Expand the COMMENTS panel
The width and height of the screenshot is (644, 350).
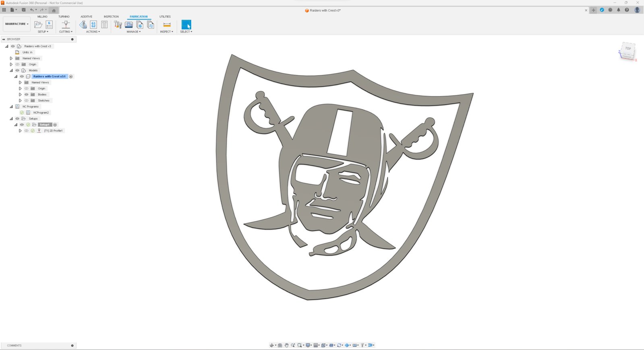[x=72, y=346]
